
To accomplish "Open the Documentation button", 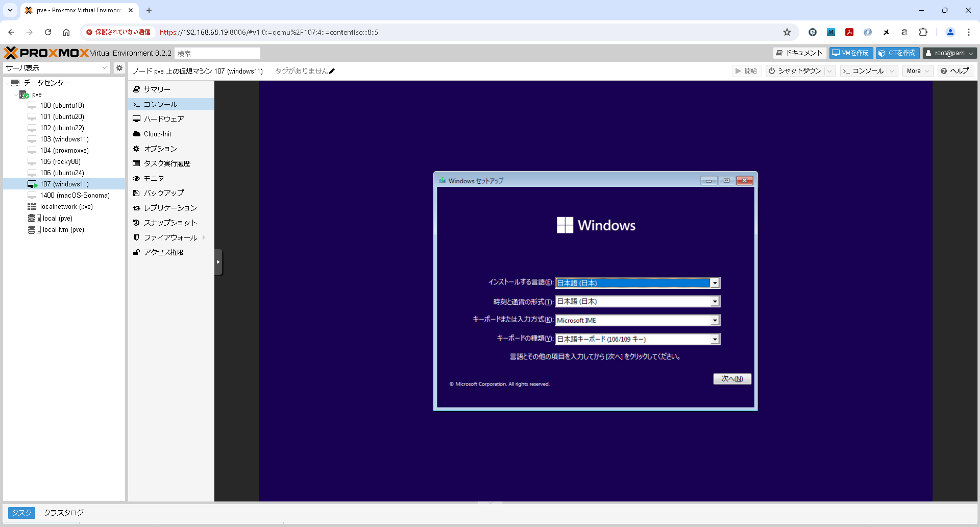I will [x=799, y=53].
